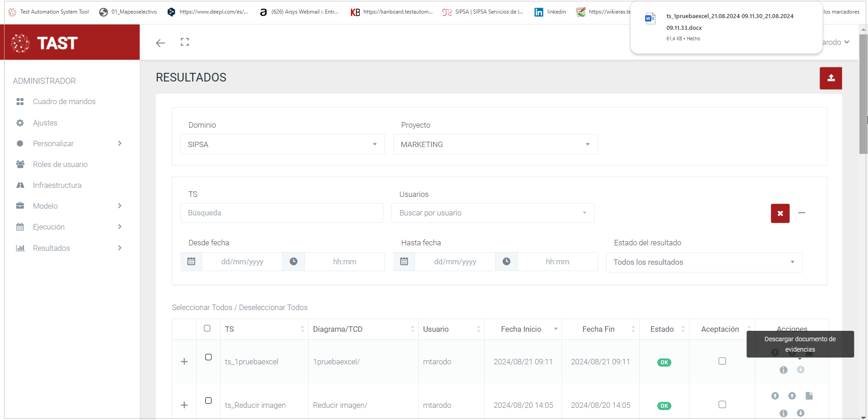Screen dimensions: 868x420
Task: Tick the select-all checkbox in table header
Action: point(207,328)
